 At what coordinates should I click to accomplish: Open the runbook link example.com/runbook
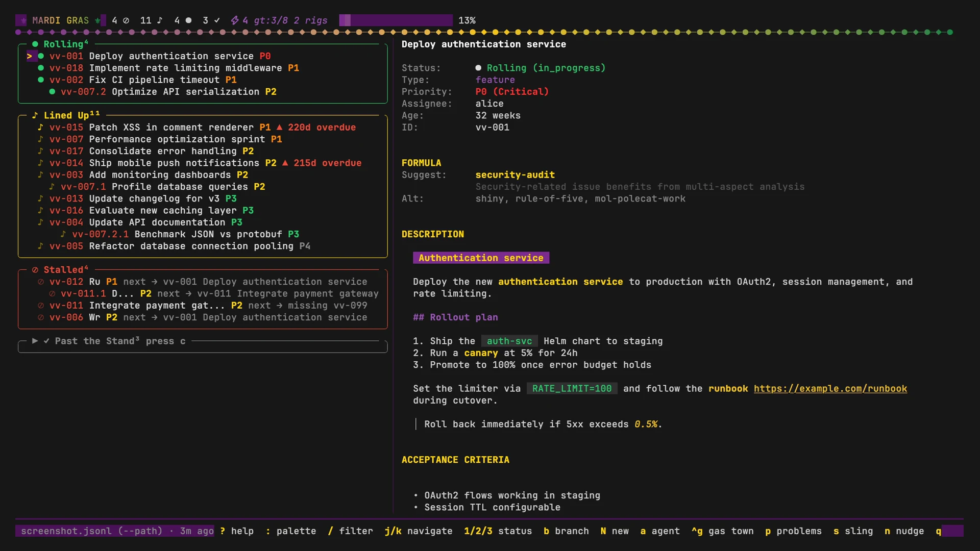click(830, 389)
